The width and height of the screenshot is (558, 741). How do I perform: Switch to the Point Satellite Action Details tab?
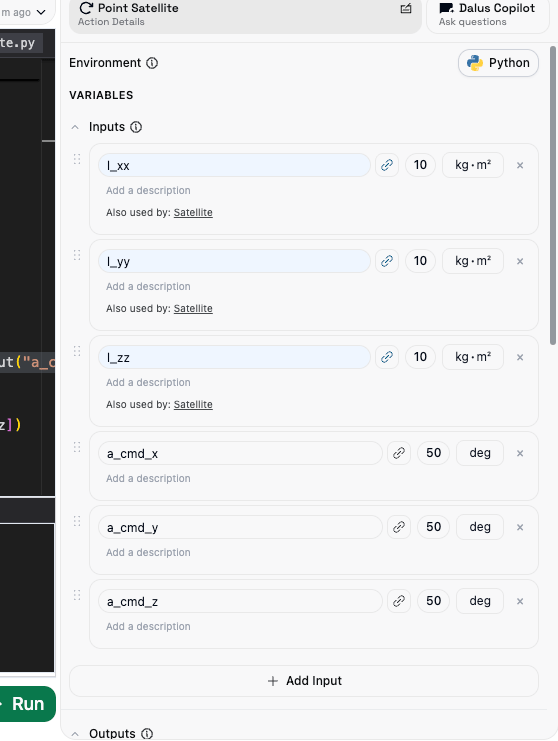[245, 16]
